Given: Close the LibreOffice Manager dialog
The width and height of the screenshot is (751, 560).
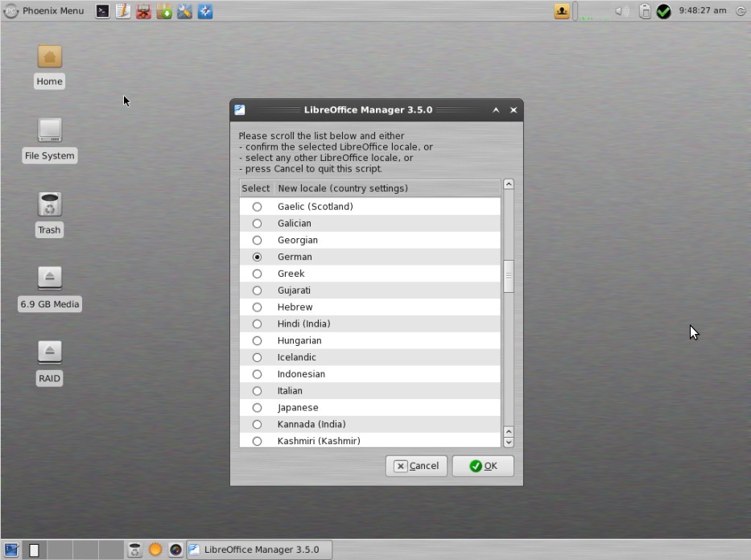Looking at the screenshot, I should pyautogui.click(x=514, y=110).
